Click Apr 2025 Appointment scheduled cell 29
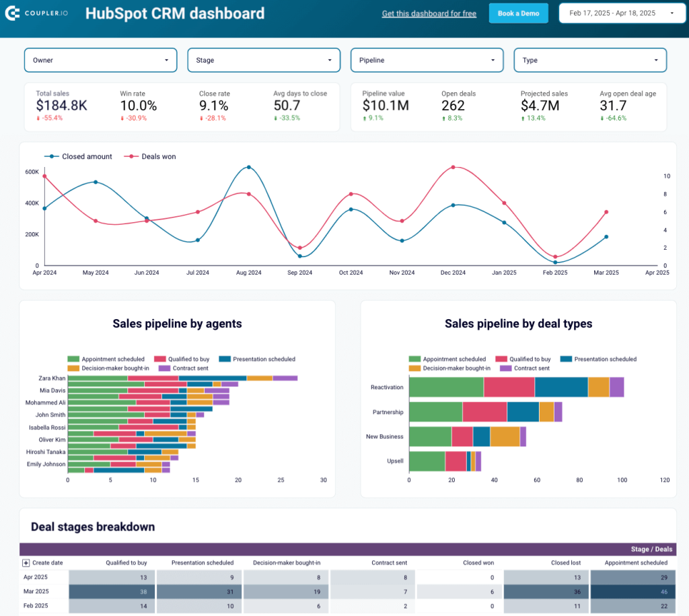Image resolution: width=689 pixels, height=616 pixels. [633, 578]
